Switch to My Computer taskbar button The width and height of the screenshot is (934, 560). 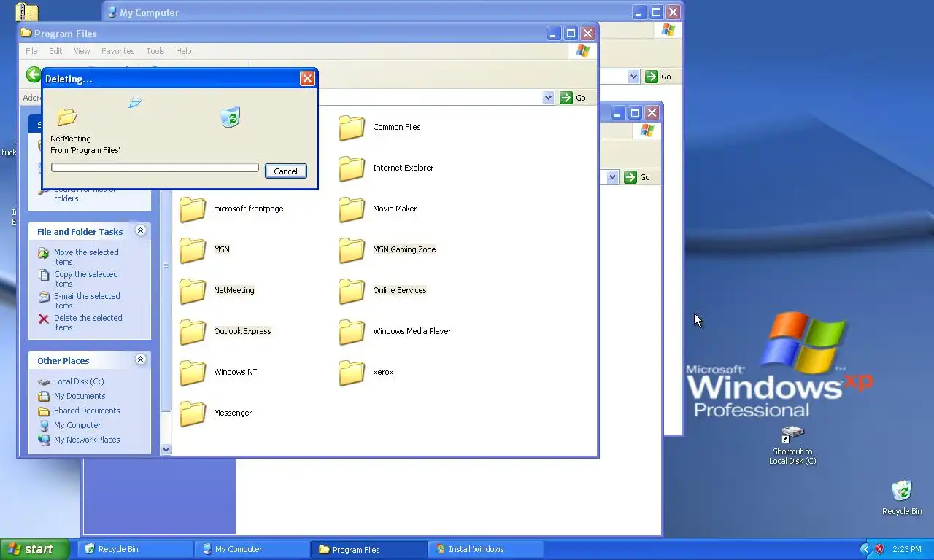[252, 549]
